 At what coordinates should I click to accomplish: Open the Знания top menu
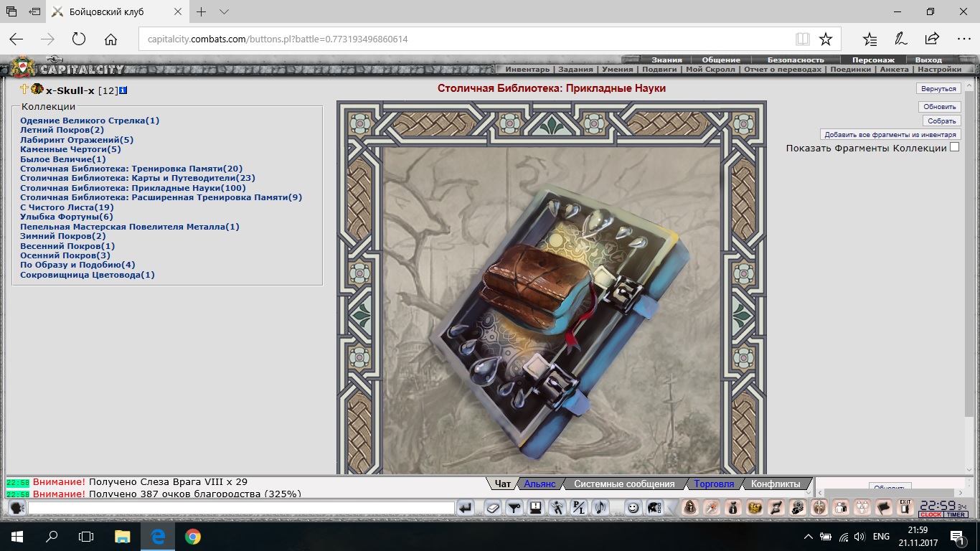pos(666,60)
